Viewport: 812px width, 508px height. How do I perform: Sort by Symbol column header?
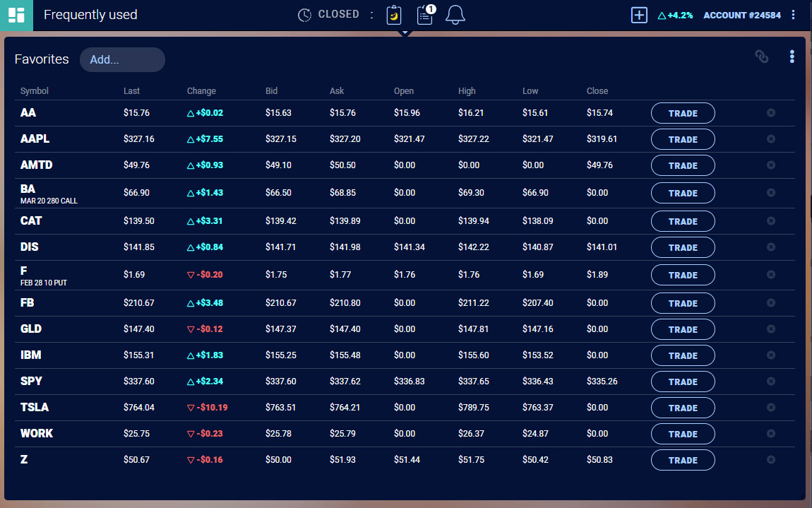pos(34,90)
